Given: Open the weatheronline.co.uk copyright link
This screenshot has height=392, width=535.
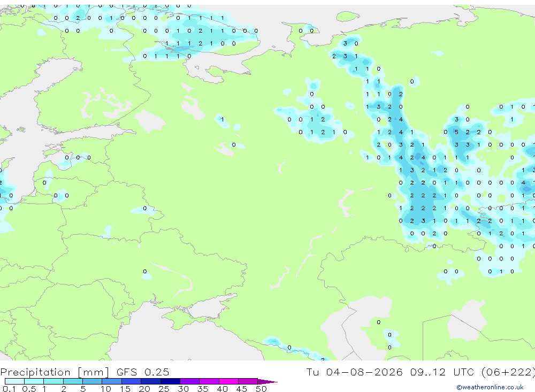Looking at the screenshot, I should click(490, 387).
